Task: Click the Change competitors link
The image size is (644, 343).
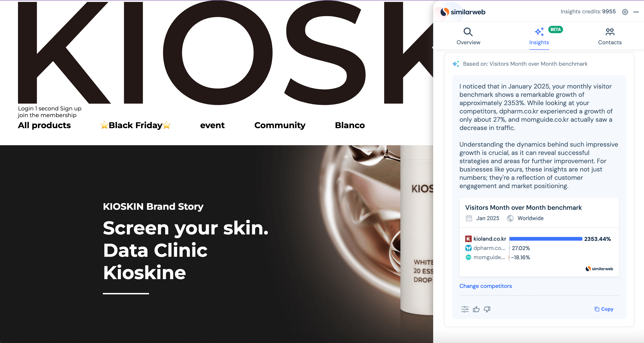Action: pos(486,286)
